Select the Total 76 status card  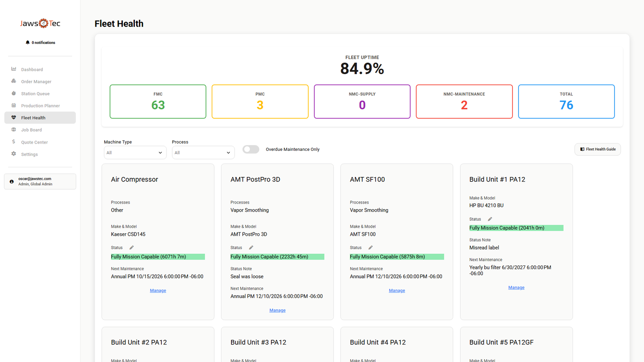click(566, 101)
